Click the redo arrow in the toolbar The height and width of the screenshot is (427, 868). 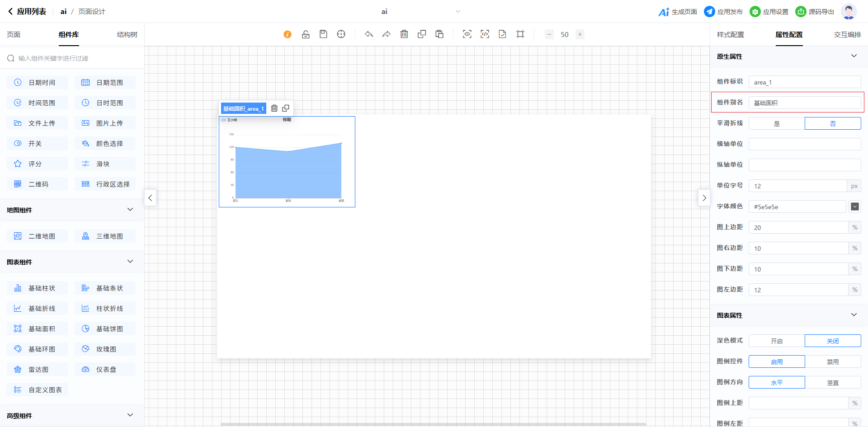(387, 34)
